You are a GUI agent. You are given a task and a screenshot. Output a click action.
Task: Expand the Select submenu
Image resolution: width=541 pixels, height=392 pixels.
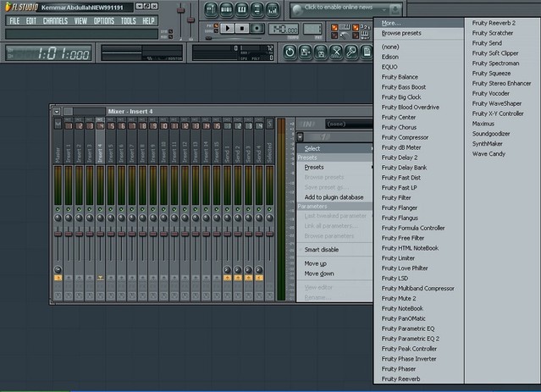coord(334,149)
